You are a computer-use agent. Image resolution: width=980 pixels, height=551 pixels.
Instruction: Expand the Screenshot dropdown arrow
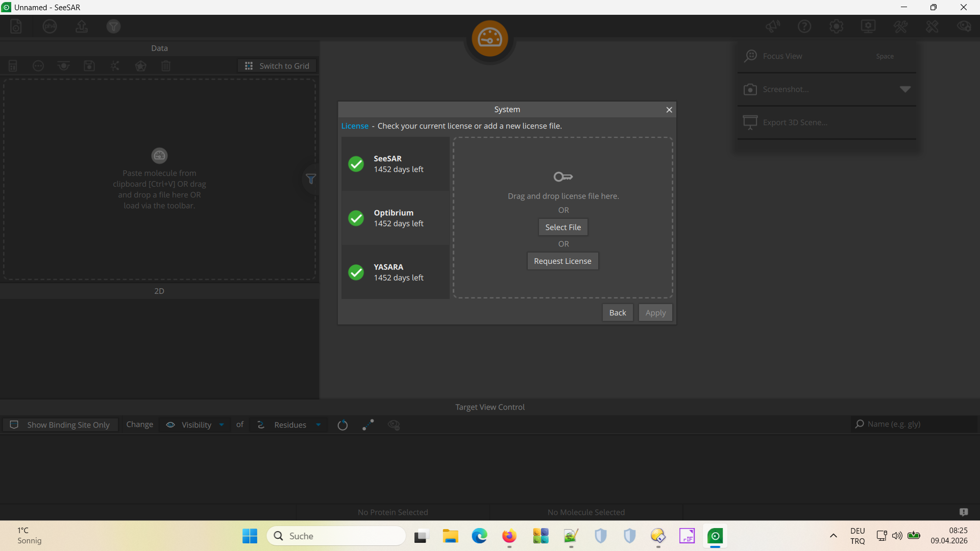click(905, 89)
